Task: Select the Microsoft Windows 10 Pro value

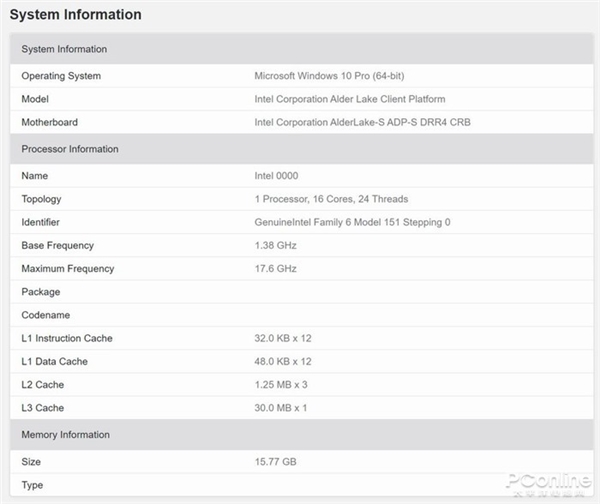Action: [x=329, y=76]
